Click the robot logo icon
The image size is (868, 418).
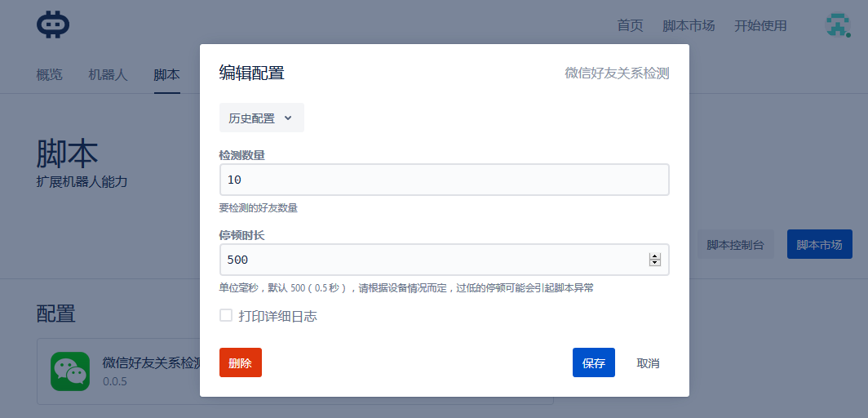[53, 24]
